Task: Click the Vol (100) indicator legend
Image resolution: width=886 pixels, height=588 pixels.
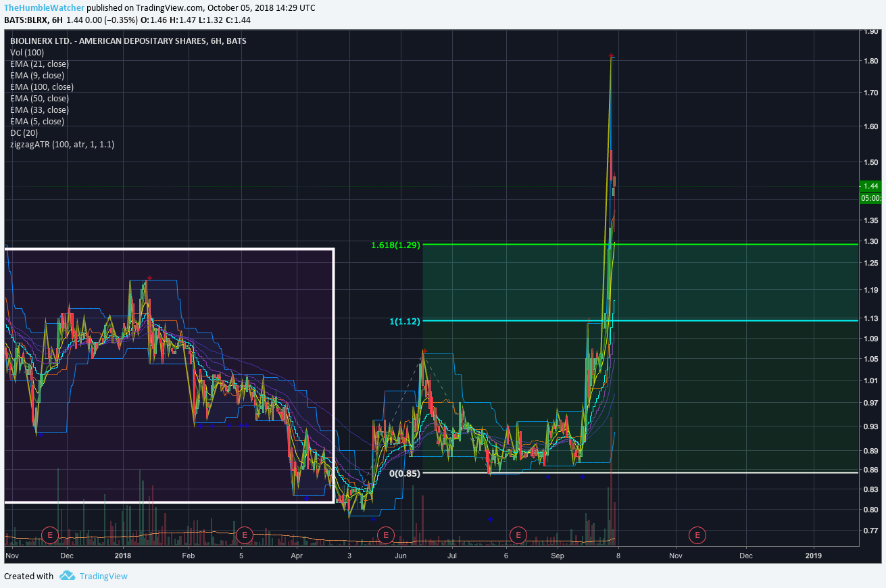Action: point(27,52)
